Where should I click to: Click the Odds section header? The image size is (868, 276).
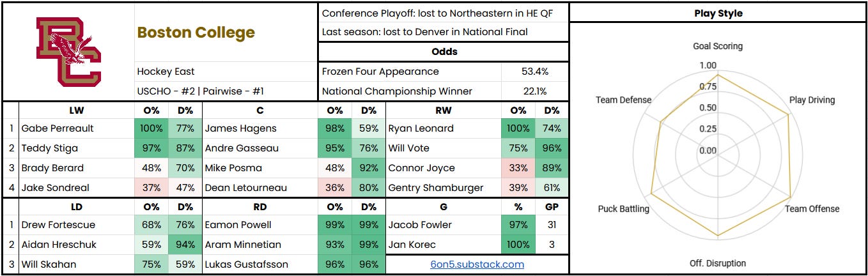(x=443, y=52)
